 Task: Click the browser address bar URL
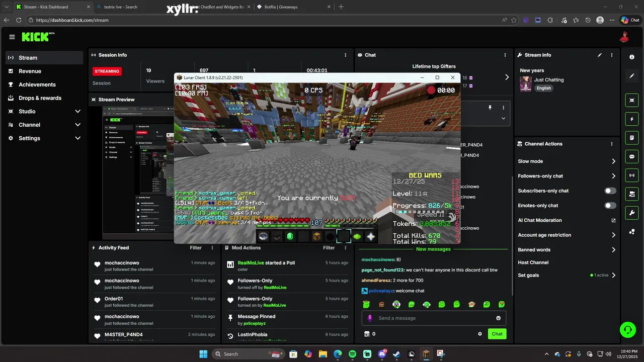[x=72, y=20]
